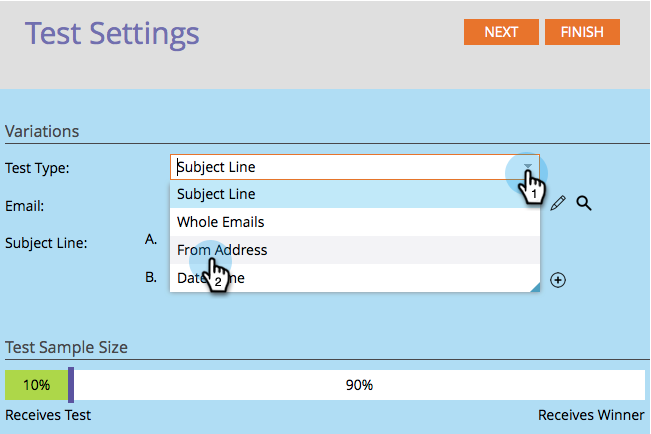Click the NEXT button
Image resolution: width=651 pixels, height=434 pixels.
[501, 32]
